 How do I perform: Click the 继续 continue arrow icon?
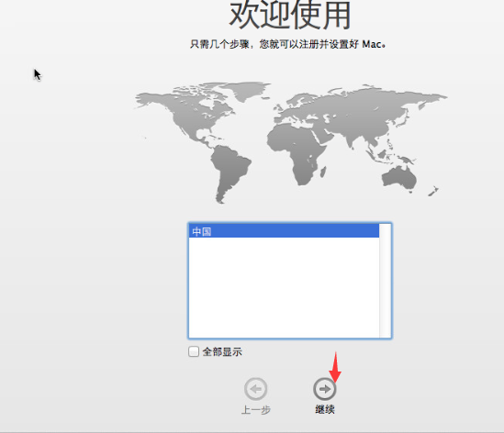(x=325, y=389)
